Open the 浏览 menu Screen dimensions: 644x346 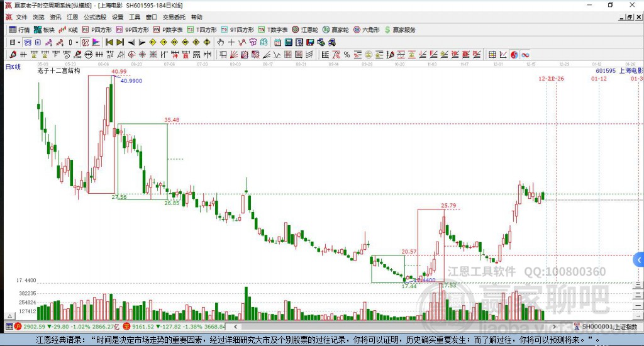[38, 17]
